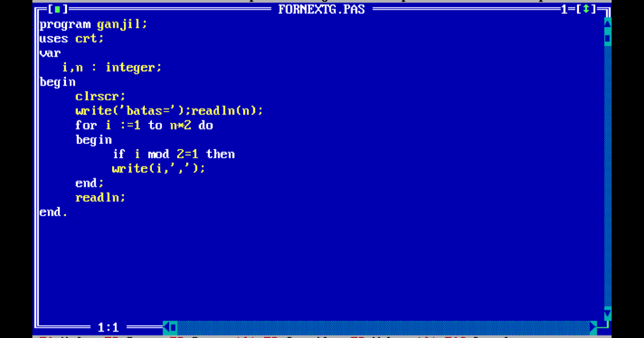
Task: Click the 'for i :=1 to n*2 do' line
Action: pos(144,126)
